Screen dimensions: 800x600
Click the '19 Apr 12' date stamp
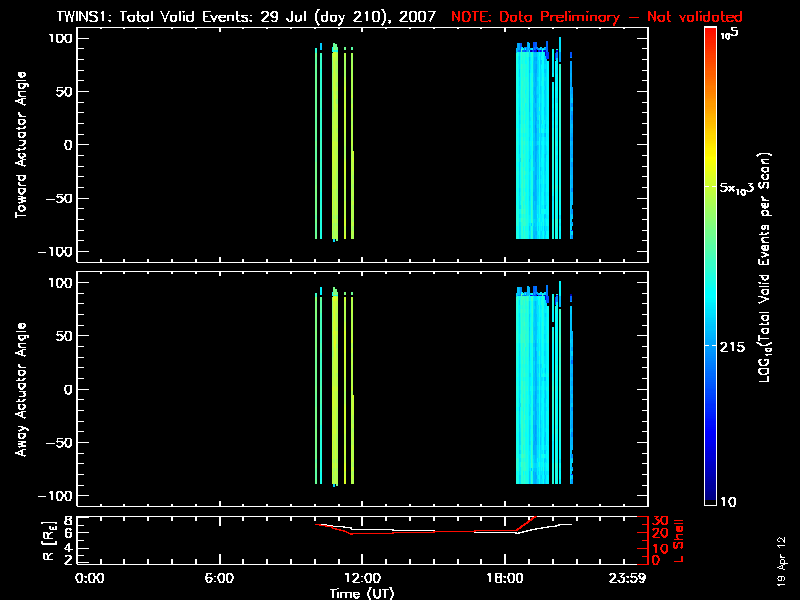coord(782,562)
